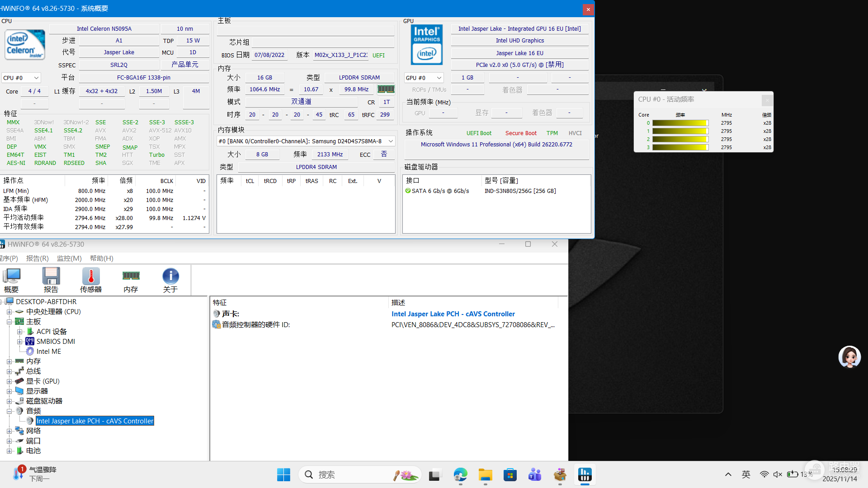The height and width of the screenshot is (488, 868).
Task: Open the 传感器 sensors thermometer icon
Action: point(91,280)
